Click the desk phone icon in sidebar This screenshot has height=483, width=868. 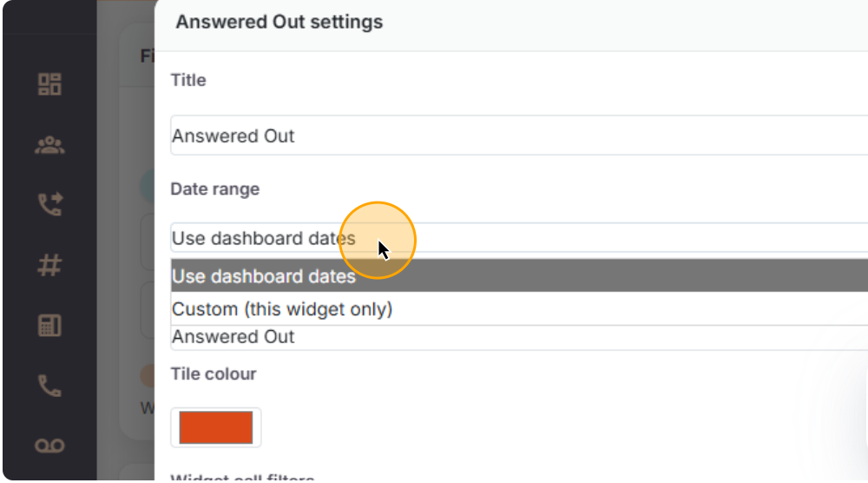pyautogui.click(x=49, y=326)
